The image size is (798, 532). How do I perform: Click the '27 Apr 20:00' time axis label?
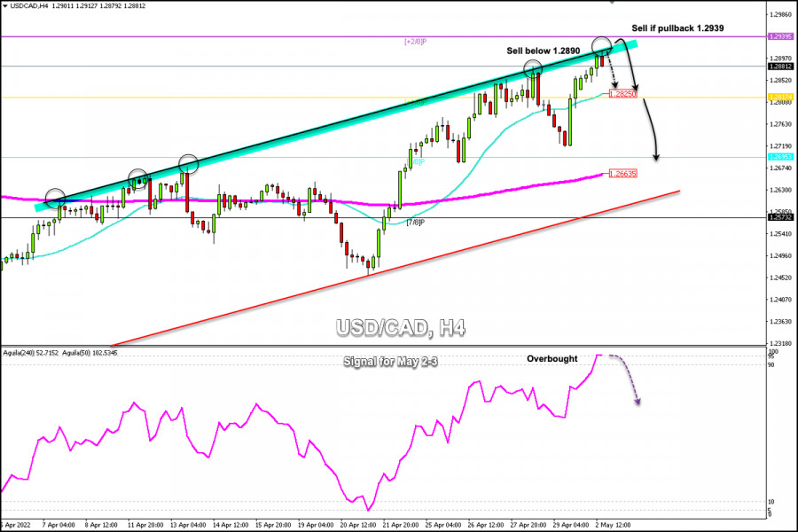coord(528,525)
